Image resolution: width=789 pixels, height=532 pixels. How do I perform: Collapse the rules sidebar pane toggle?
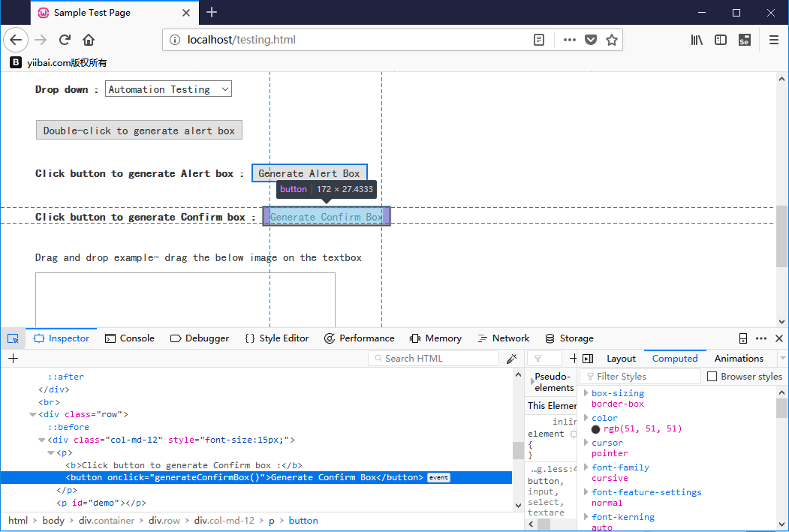588,359
